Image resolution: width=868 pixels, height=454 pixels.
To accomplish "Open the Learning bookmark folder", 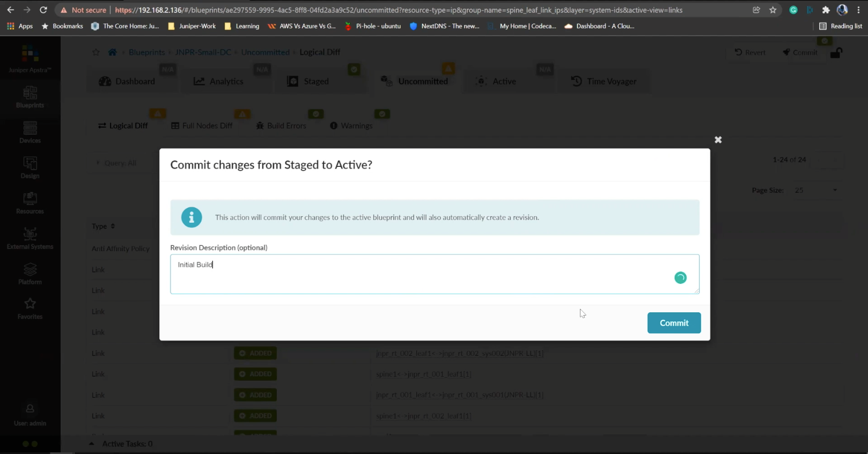I will click(241, 26).
